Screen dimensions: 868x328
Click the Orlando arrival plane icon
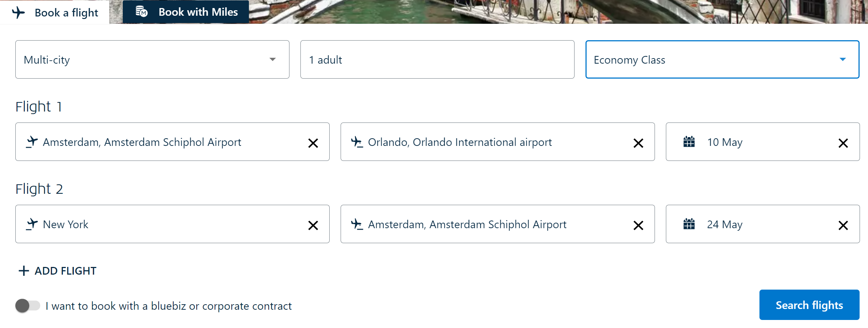(357, 142)
